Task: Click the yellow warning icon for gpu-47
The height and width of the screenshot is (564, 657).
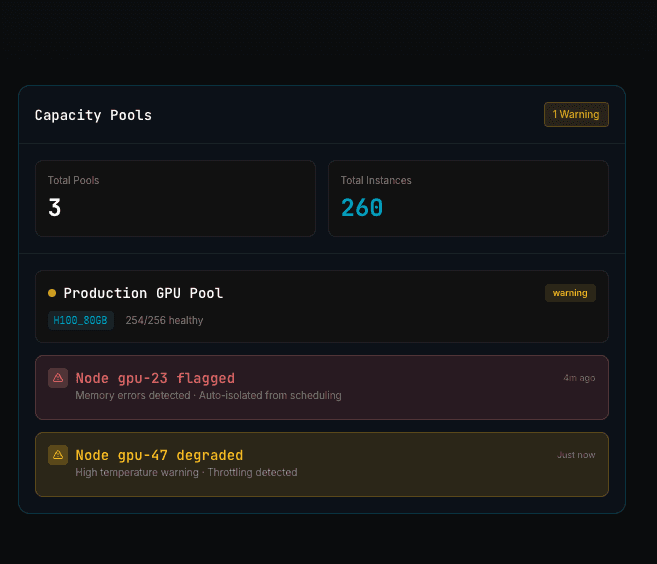Action: click(57, 455)
